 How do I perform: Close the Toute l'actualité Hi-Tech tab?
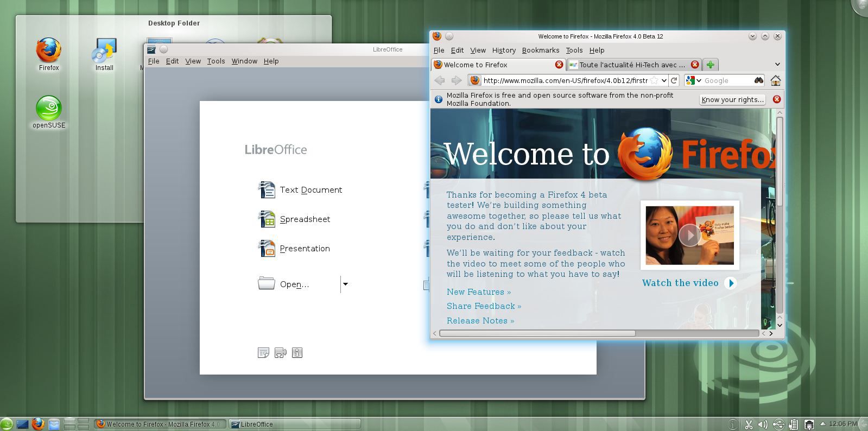(x=694, y=65)
